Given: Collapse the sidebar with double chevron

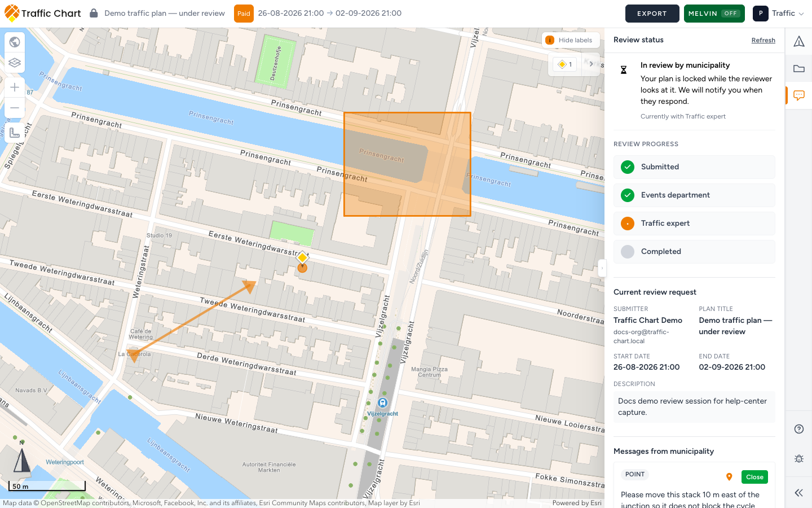Looking at the screenshot, I should (x=798, y=493).
